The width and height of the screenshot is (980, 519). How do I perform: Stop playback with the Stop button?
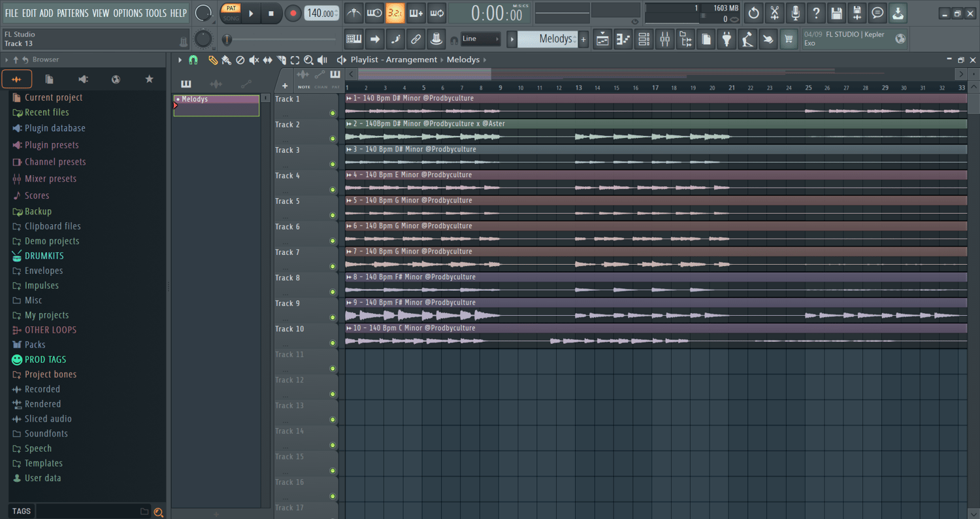click(x=271, y=13)
